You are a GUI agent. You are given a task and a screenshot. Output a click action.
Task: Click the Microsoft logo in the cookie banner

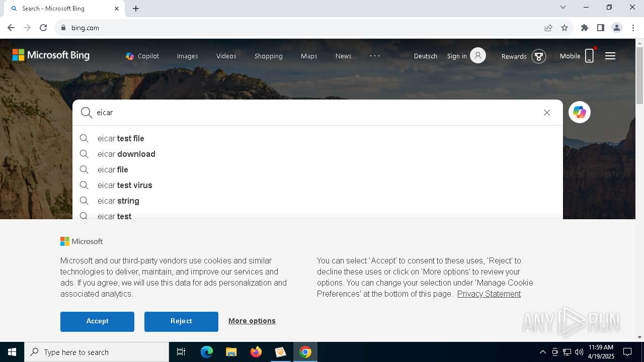click(x=82, y=241)
